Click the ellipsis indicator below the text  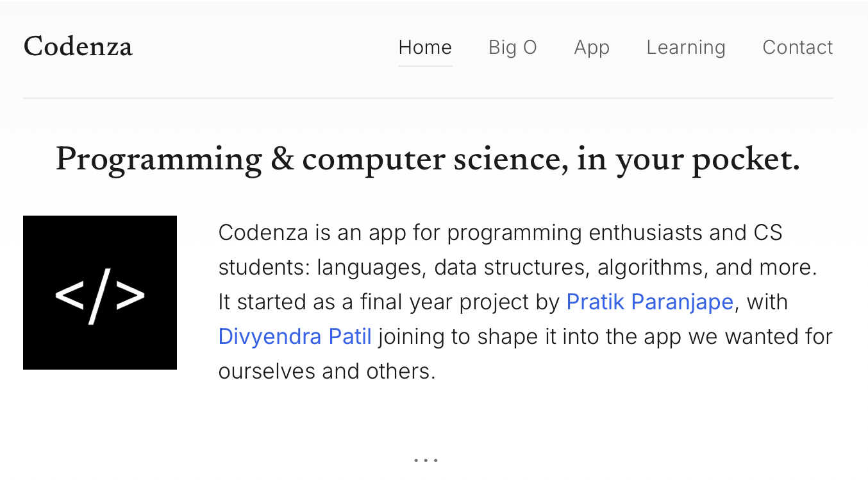click(426, 459)
